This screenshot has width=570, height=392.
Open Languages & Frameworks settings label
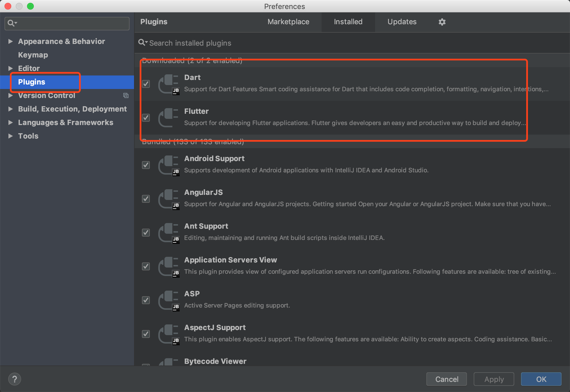[66, 122]
